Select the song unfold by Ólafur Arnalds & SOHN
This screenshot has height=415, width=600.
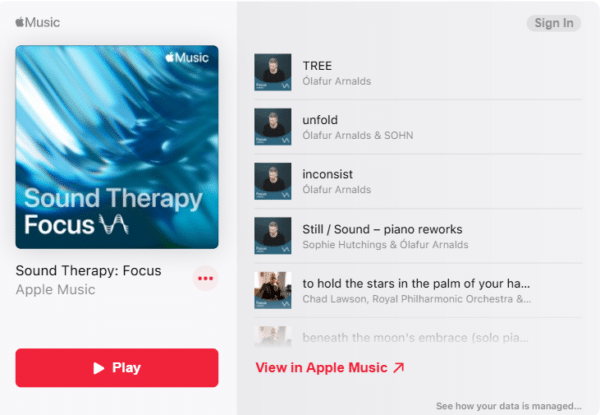tap(320, 120)
